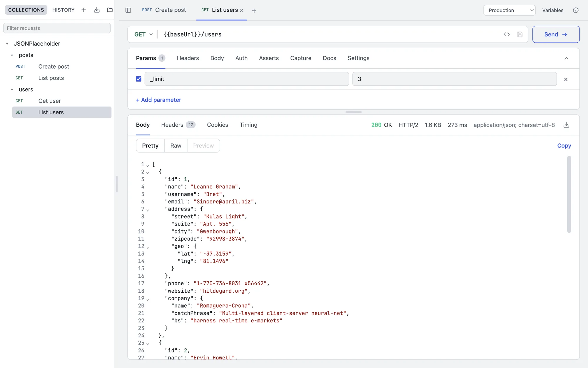Remove the _limit parameter row
588x368 pixels.
pos(566,79)
